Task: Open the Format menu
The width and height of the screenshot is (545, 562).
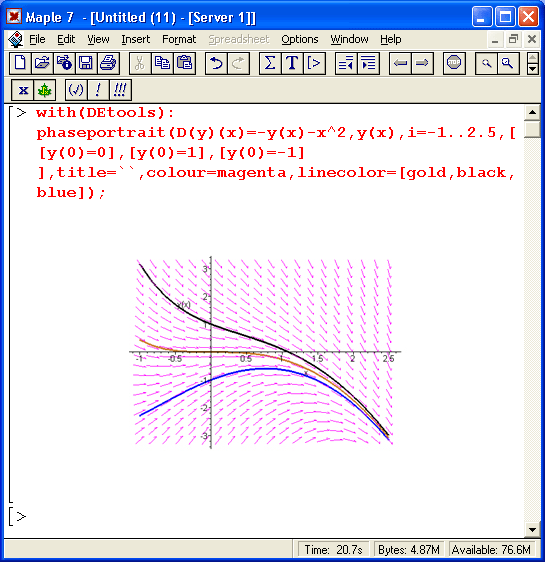Action: tap(179, 39)
